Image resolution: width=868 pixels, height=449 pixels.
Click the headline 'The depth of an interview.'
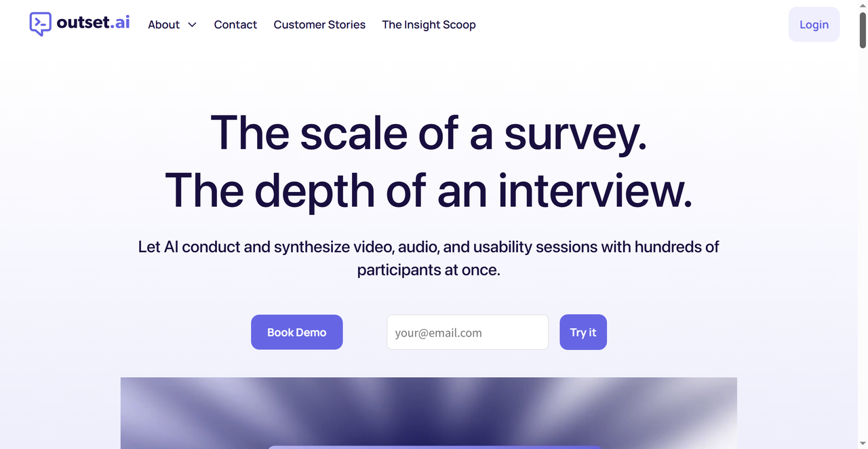pos(429,189)
